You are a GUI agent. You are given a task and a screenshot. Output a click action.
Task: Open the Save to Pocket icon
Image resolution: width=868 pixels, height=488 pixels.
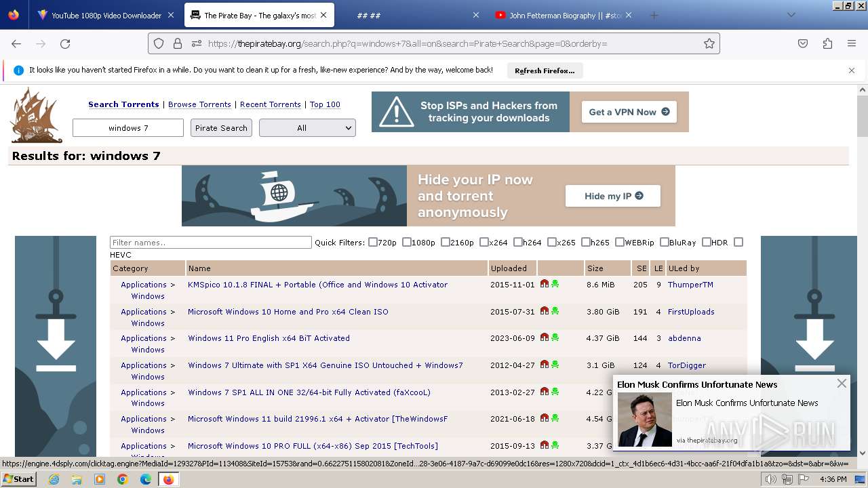click(x=803, y=43)
